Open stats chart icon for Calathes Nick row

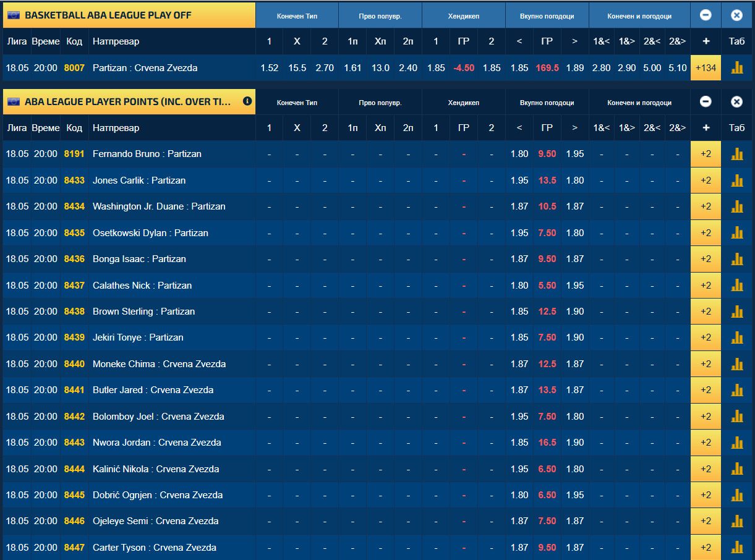coord(737,286)
